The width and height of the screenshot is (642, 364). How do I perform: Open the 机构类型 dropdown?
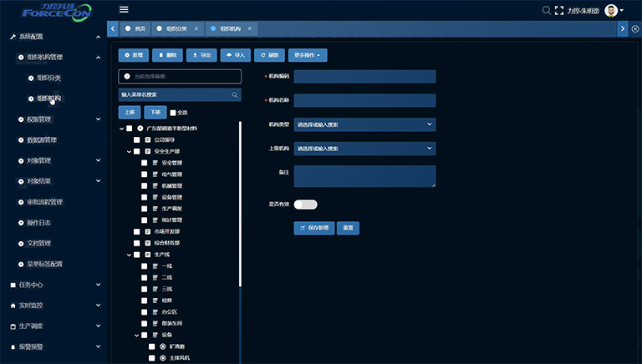(x=364, y=124)
